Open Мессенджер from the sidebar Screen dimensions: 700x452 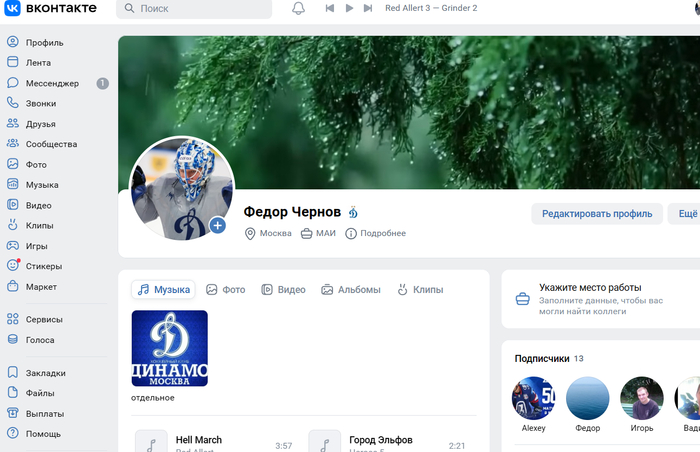pos(51,83)
